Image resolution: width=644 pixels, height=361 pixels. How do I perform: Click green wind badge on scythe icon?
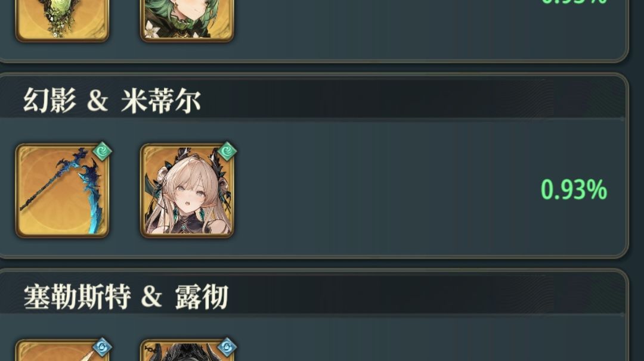point(103,152)
